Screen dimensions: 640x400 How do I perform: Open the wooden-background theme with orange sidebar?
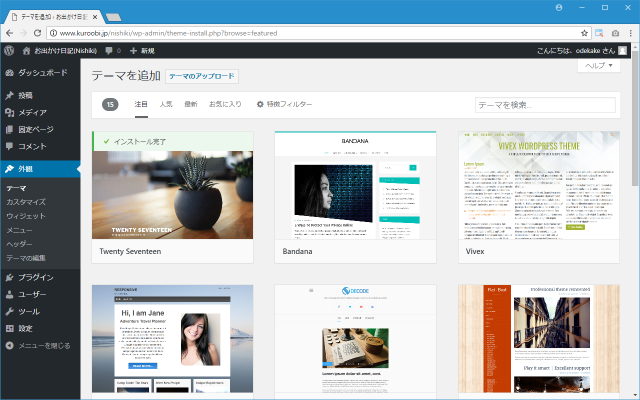(x=539, y=339)
